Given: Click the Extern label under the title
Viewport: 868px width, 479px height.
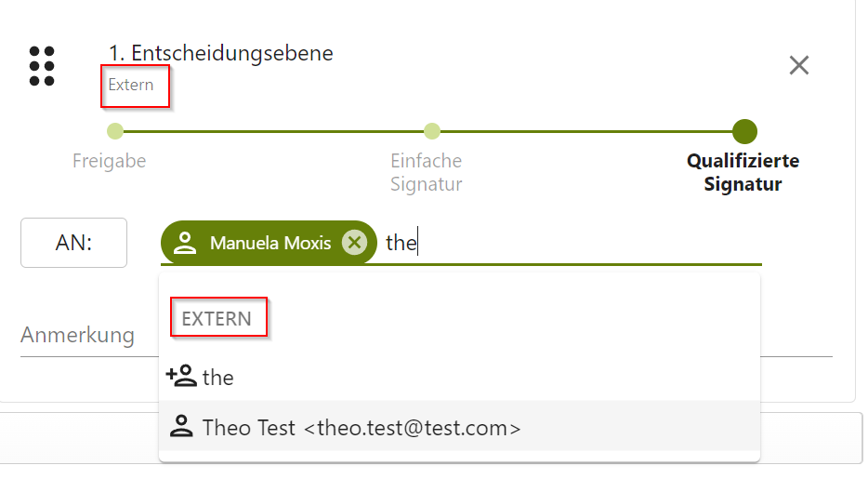Looking at the screenshot, I should pos(131,85).
